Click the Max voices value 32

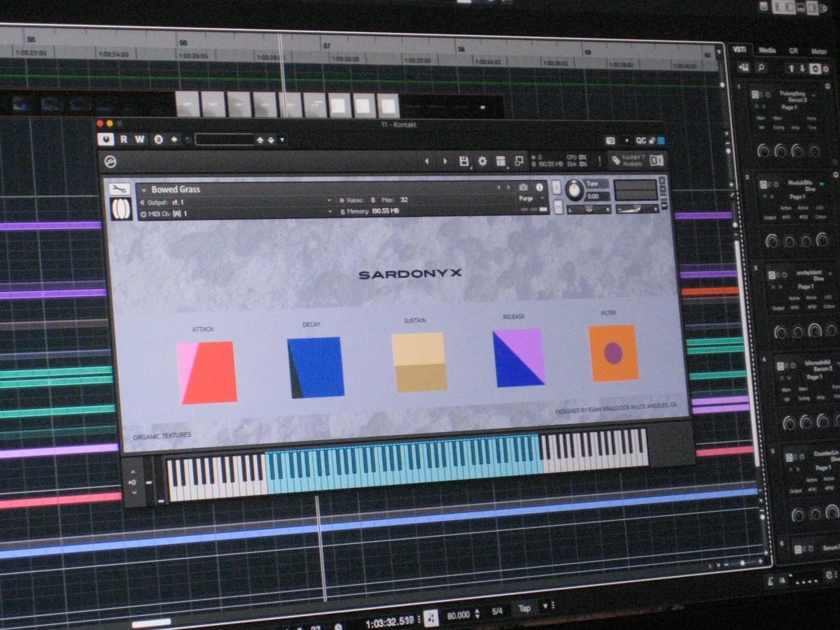(404, 200)
